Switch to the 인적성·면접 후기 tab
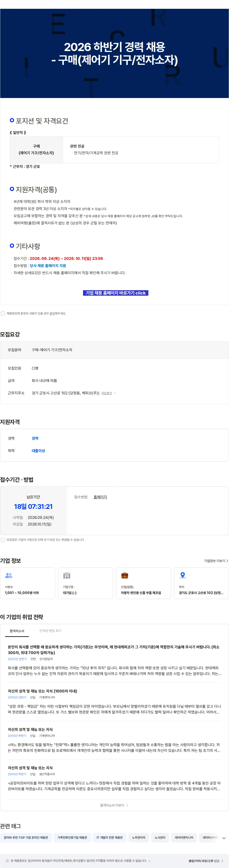The image size is (229, 868). [50, 631]
